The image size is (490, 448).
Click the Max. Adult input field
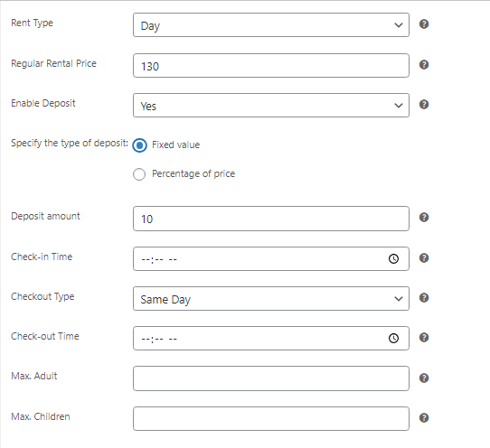point(271,378)
